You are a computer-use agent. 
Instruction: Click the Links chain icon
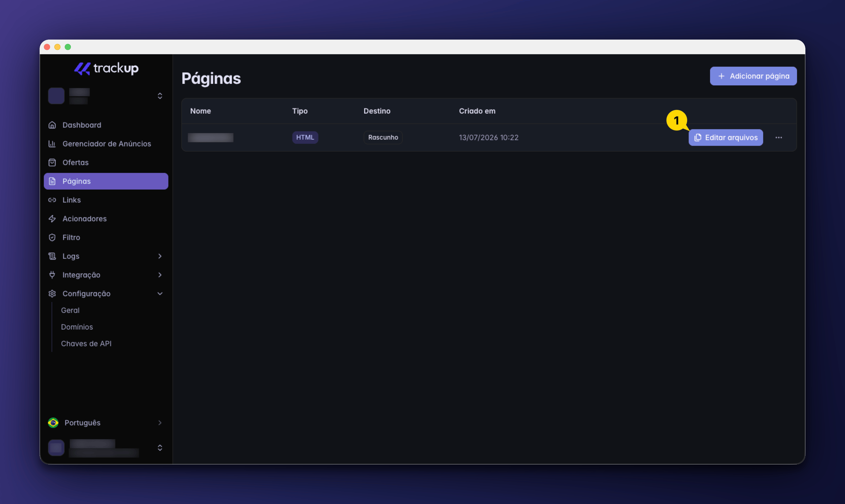pos(52,200)
